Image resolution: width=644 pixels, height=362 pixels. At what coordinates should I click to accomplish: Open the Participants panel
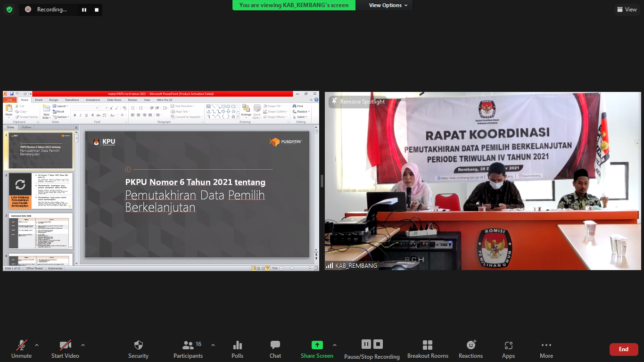pyautogui.click(x=188, y=349)
